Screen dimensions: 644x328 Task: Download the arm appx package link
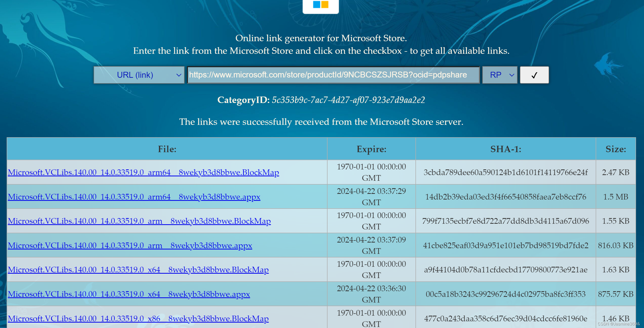pyautogui.click(x=130, y=245)
